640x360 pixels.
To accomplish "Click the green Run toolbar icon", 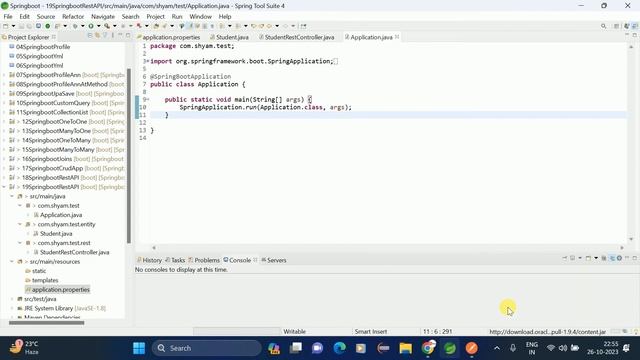I will 91,26.
